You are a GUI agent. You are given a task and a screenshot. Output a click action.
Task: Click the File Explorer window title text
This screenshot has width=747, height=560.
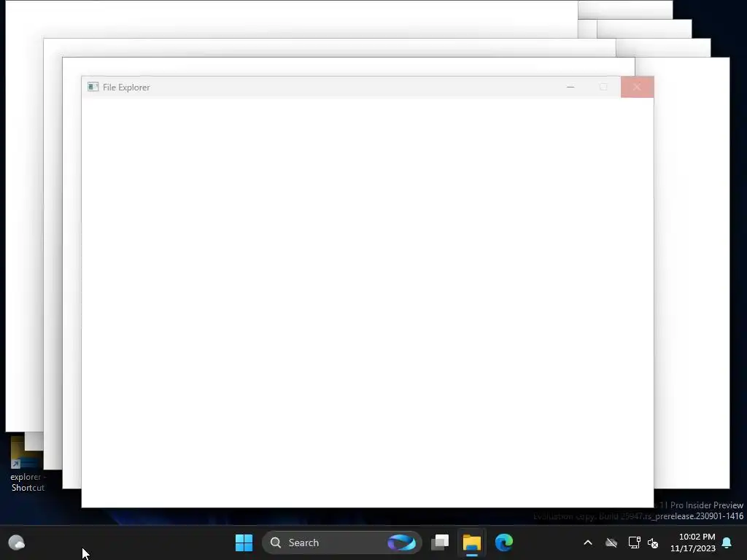126,87
